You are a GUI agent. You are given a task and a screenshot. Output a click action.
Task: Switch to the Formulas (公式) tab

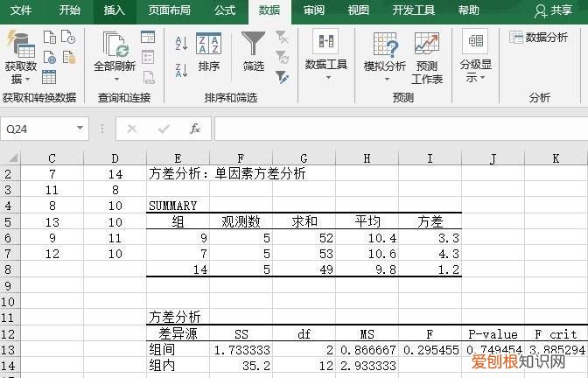point(225,10)
